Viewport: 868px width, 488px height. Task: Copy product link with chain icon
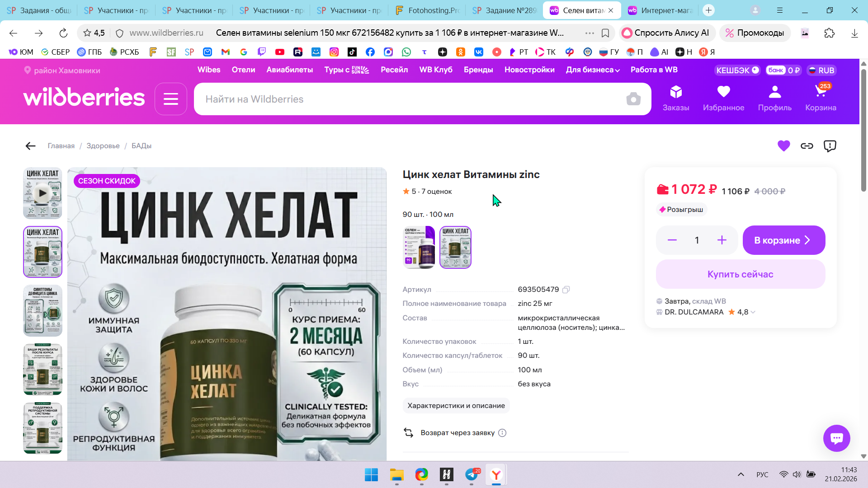[807, 146]
